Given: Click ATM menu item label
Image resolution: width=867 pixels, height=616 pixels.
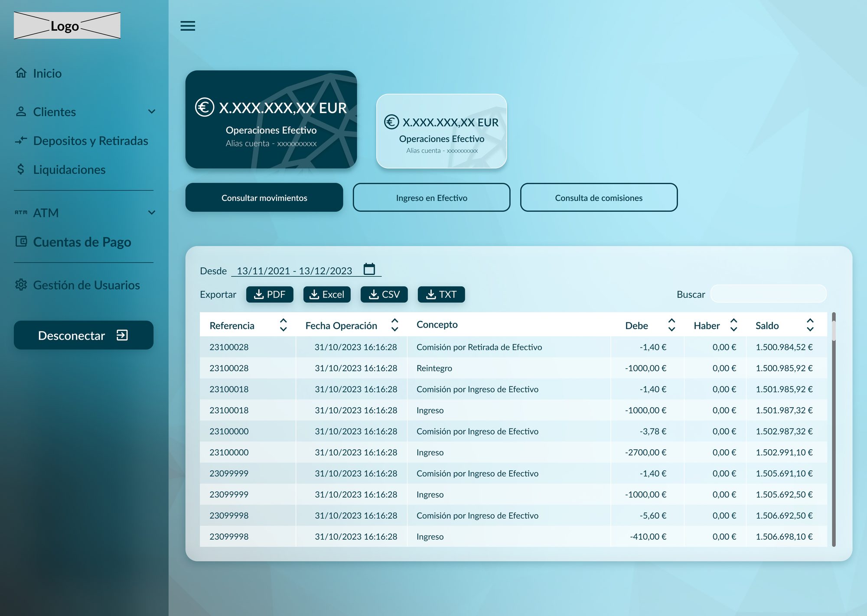Looking at the screenshot, I should (x=46, y=213).
